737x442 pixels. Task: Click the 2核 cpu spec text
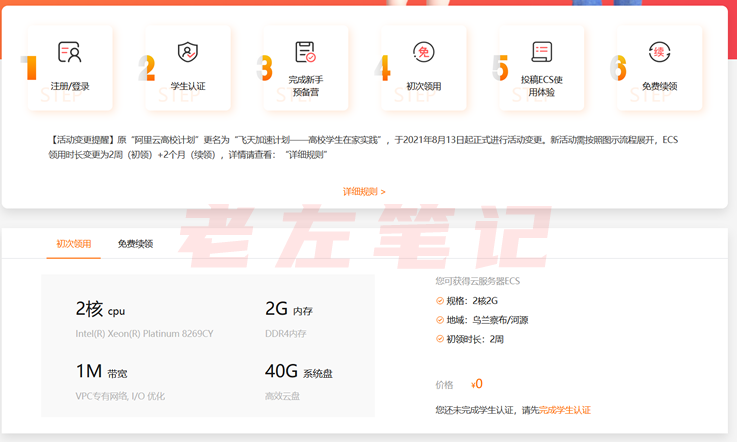[100, 309]
